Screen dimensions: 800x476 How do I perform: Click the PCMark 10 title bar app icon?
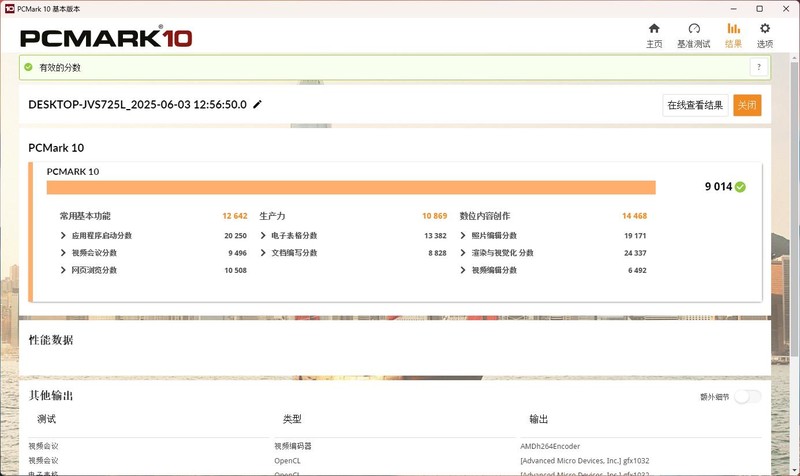coord(9,9)
